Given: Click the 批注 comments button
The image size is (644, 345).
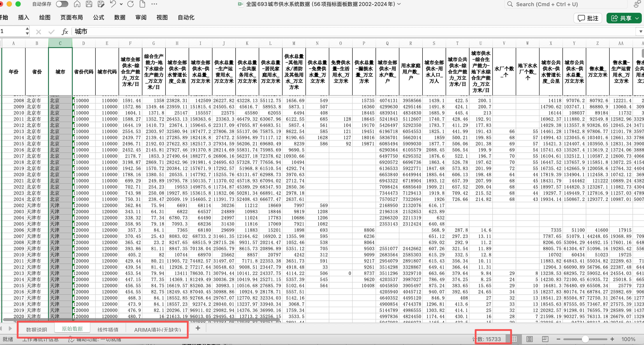Looking at the screenshot, I should pyautogui.click(x=588, y=18).
